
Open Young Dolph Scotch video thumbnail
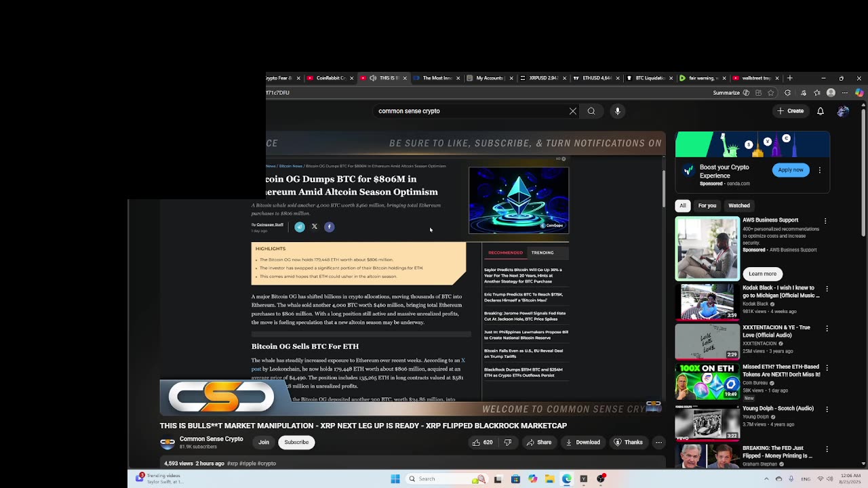tap(707, 422)
